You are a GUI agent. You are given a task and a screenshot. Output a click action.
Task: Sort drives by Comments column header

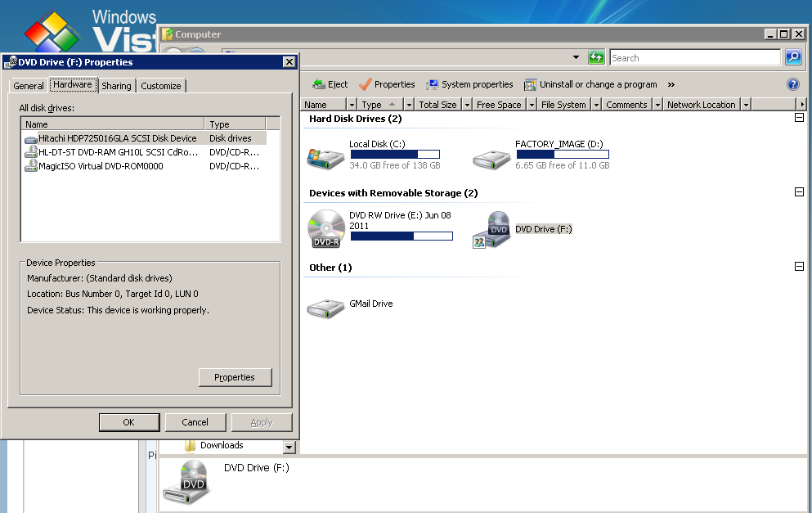627,105
